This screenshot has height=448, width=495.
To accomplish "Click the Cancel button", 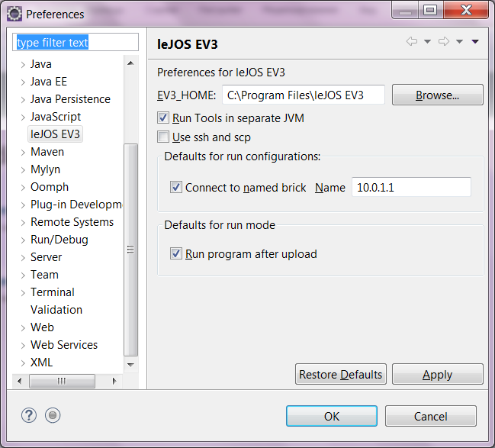I will pos(431,416).
